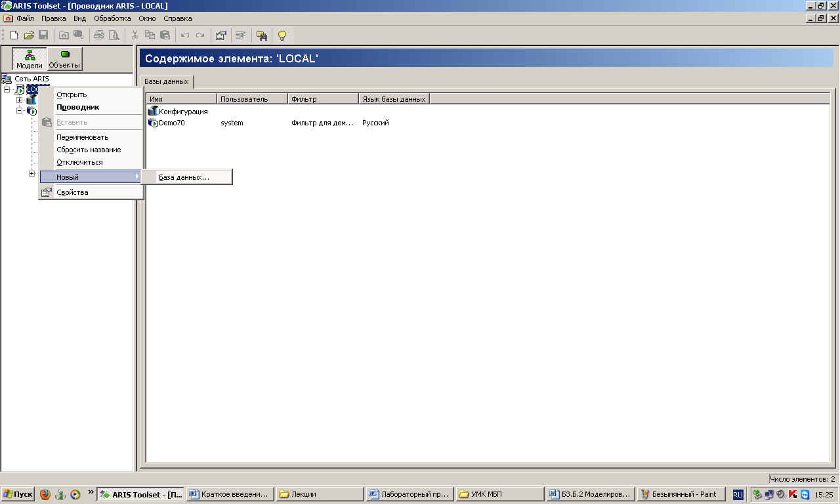
Task: Click the Open folder toolbar icon
Action: [29, 35]
